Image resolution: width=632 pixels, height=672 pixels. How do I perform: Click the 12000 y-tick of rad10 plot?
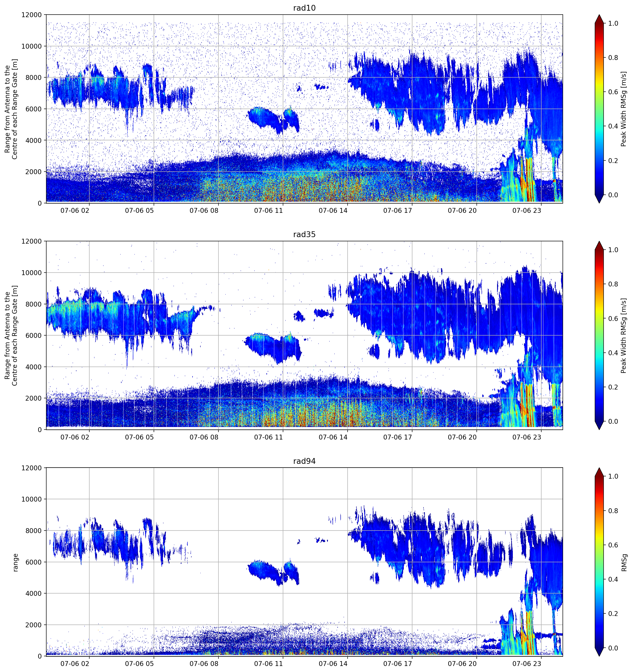[x=31, y=15]
